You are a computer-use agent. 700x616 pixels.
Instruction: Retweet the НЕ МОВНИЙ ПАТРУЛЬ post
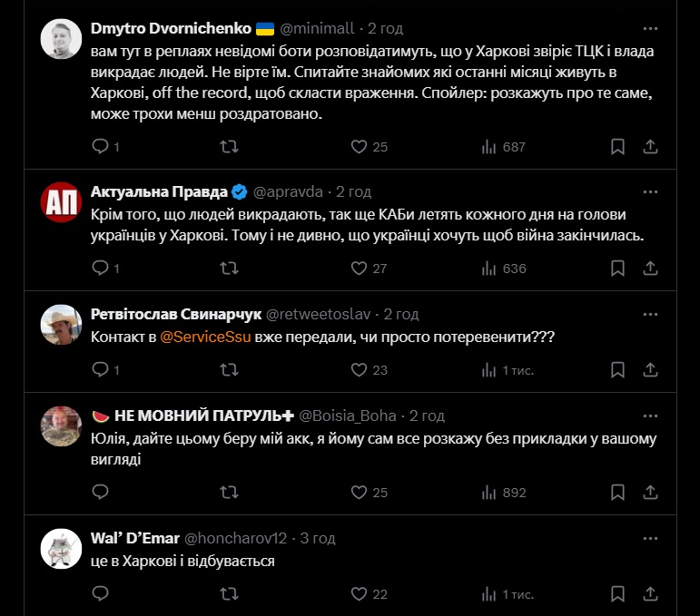tap(231, 493)
